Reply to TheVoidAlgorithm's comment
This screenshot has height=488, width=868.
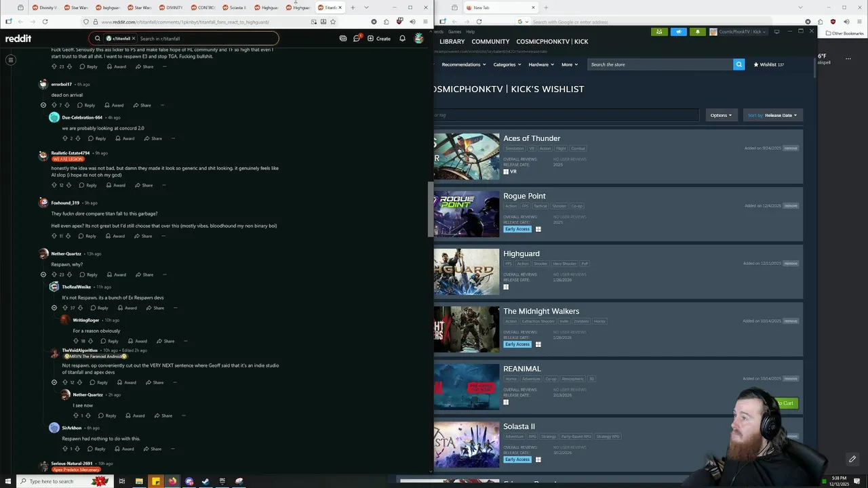coord(98,382)
